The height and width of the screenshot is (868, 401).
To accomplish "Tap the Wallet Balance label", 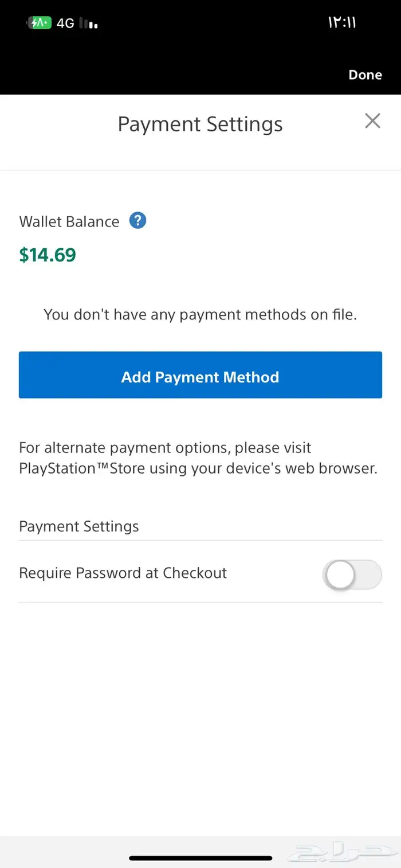I will click(x=69, y=222).
